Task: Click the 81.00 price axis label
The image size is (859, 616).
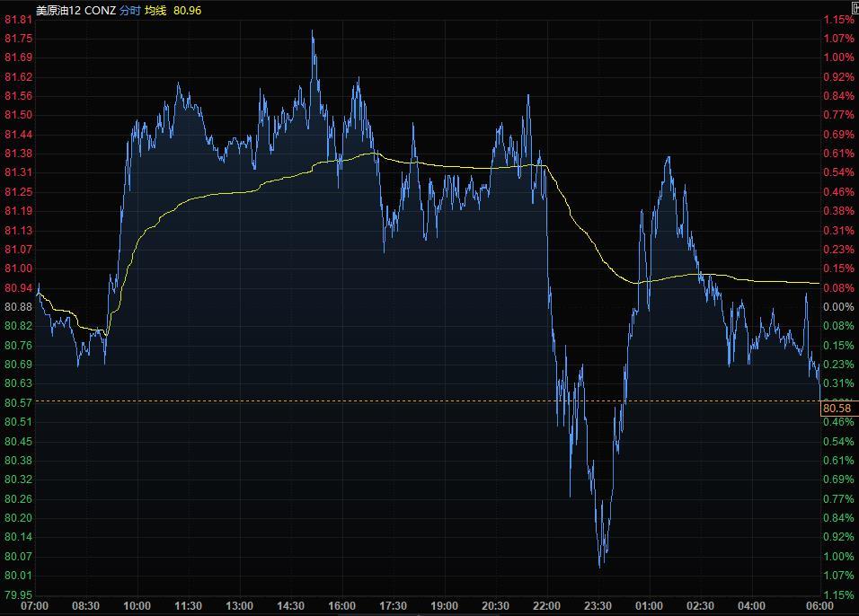Action: [18, 268]
